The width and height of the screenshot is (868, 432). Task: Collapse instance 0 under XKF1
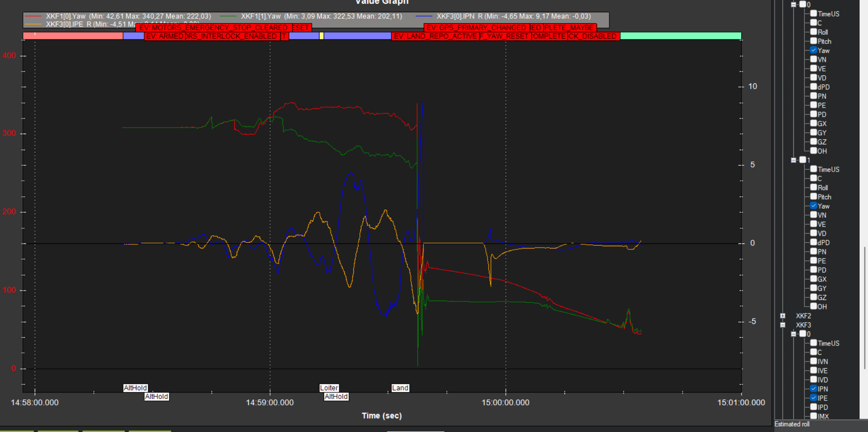tap(794, 5)
